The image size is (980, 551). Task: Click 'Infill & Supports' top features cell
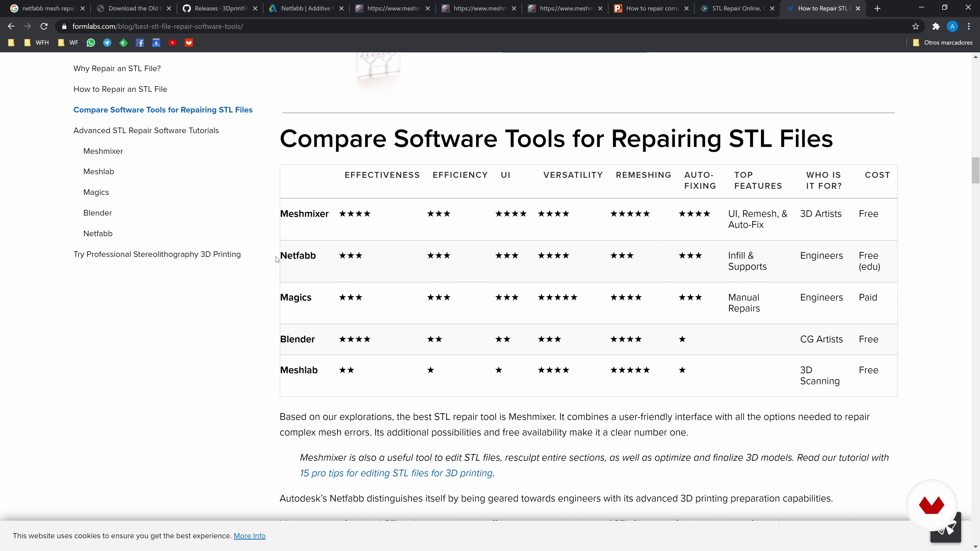point(747,261)
